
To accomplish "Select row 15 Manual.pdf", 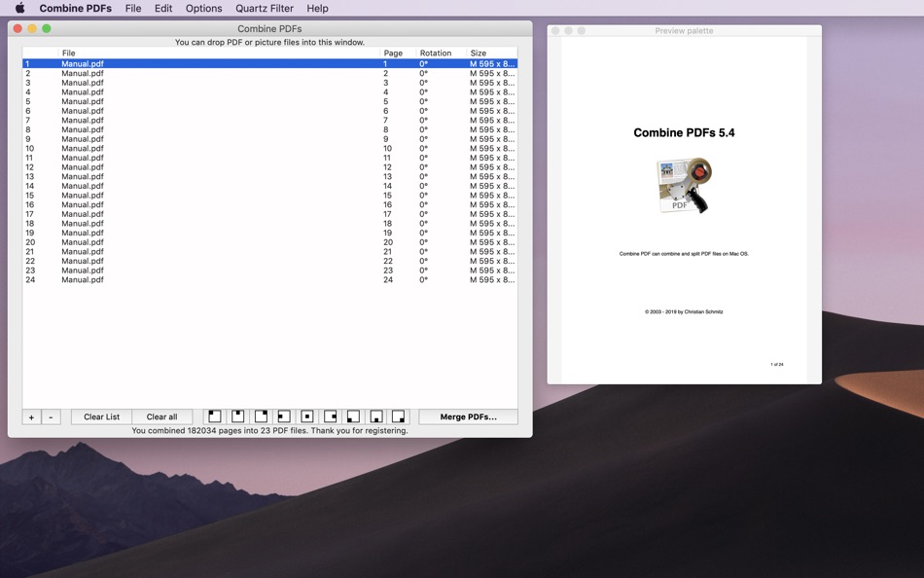I will point(269,196).
